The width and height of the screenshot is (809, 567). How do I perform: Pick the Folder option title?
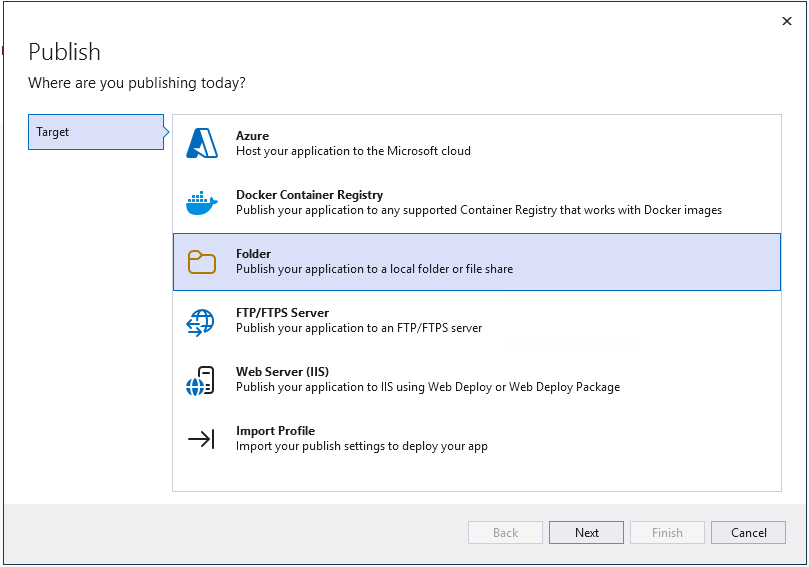[253, 254]
